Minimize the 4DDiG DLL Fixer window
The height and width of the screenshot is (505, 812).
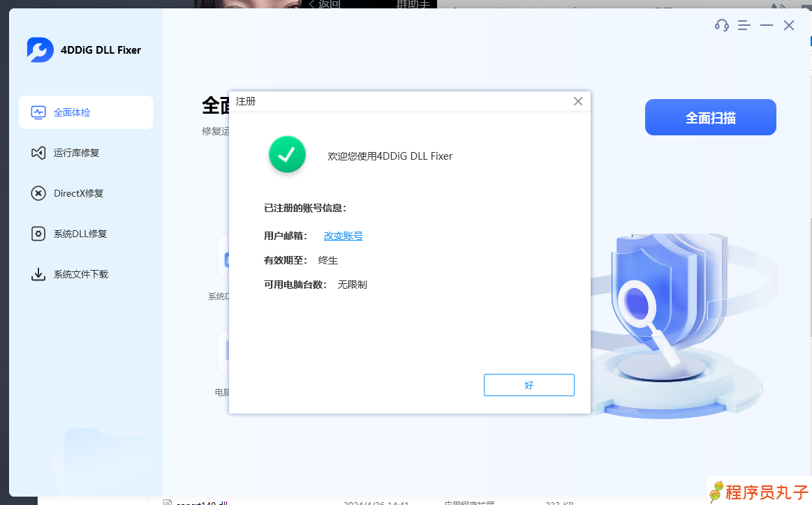pos(767,25)
